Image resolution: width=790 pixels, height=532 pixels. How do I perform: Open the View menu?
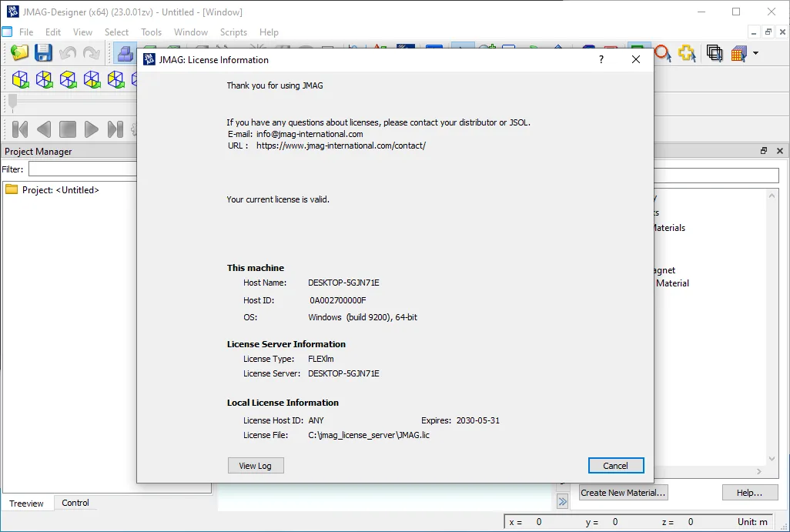coord(82,32)
